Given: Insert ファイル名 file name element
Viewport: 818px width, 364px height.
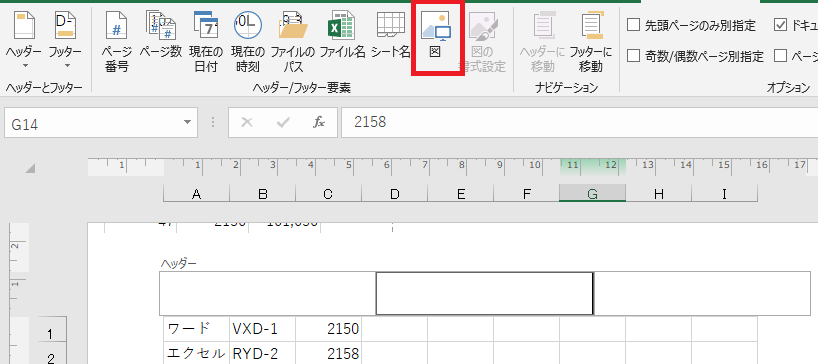Looking at the screenshot, I should pos(342,35).
